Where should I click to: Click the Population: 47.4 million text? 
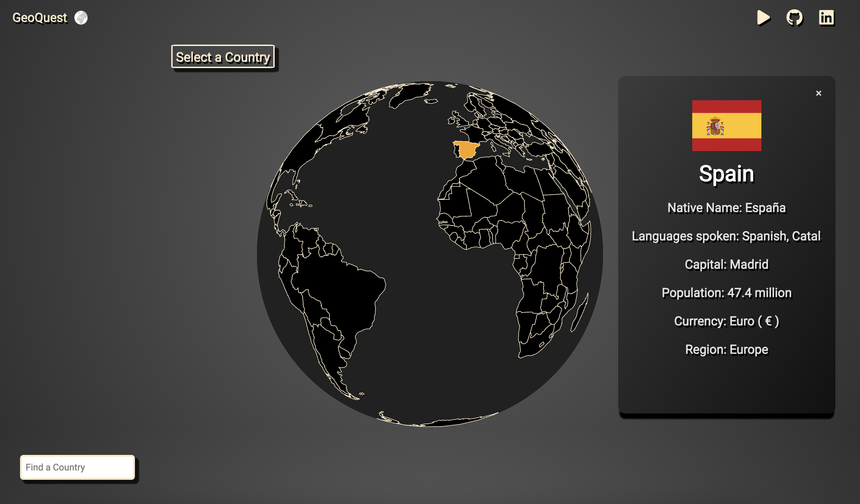[x=726, y=293]
